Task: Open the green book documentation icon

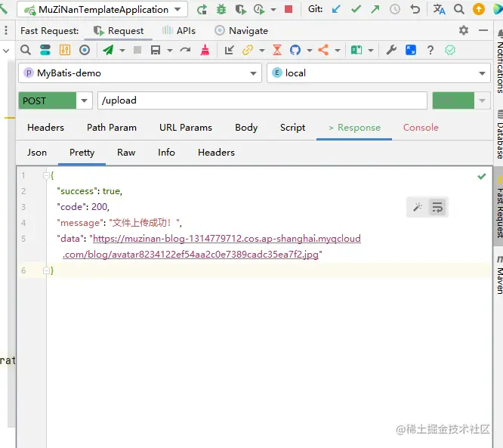Action: (356, 50)
